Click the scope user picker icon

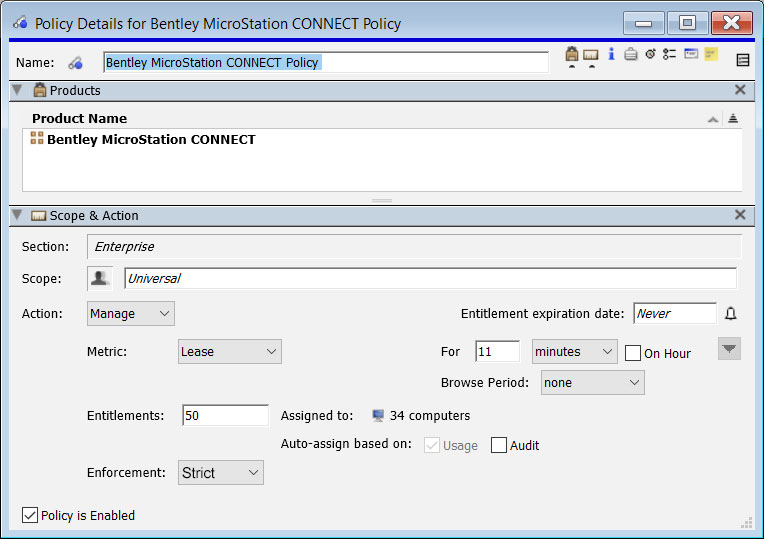click(100, 278)
